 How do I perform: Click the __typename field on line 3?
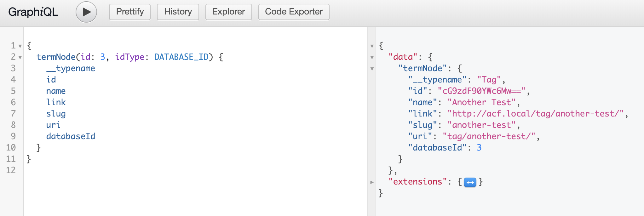pyautogui.click(x=71, y=68)
